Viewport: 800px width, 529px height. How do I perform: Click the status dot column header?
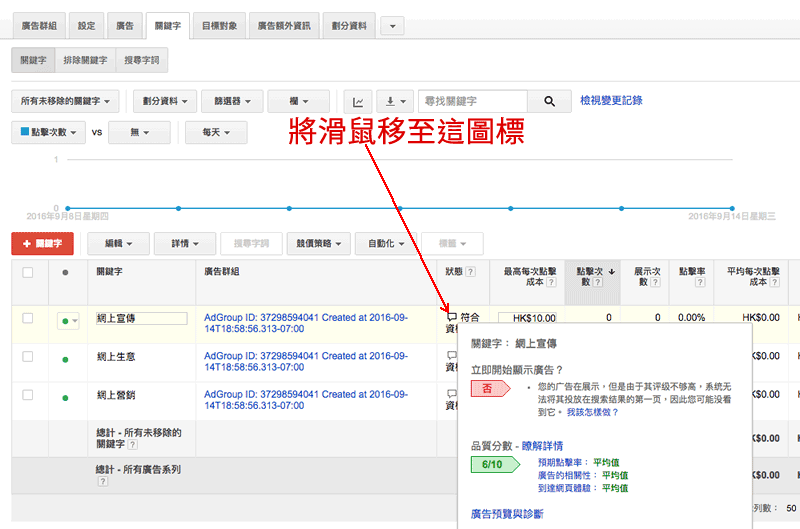(65, 272)
